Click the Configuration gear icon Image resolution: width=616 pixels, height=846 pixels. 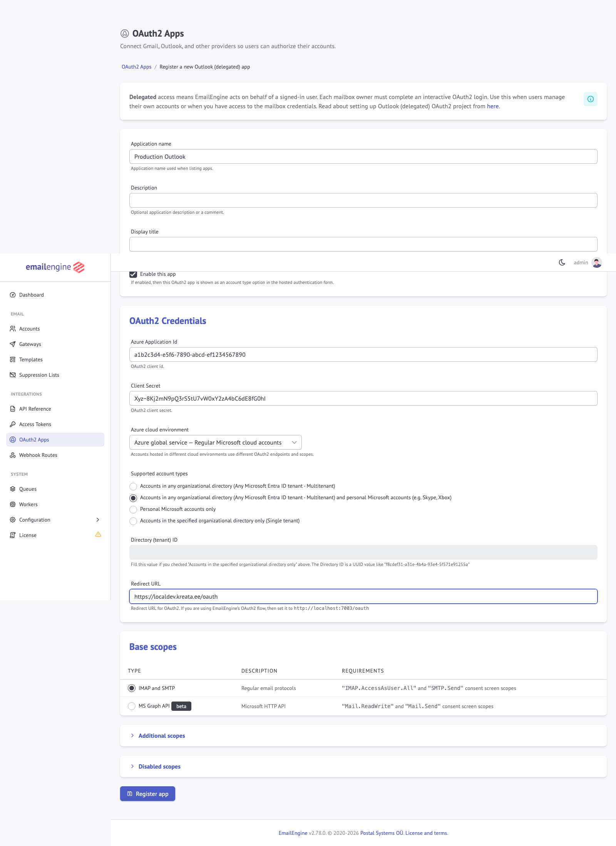(x=13, y=520)
